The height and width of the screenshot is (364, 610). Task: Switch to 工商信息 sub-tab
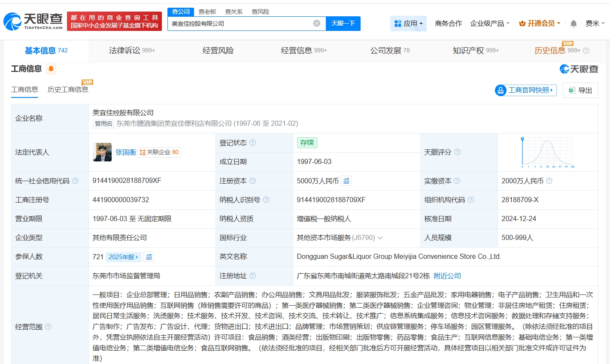tap(24, 89)
